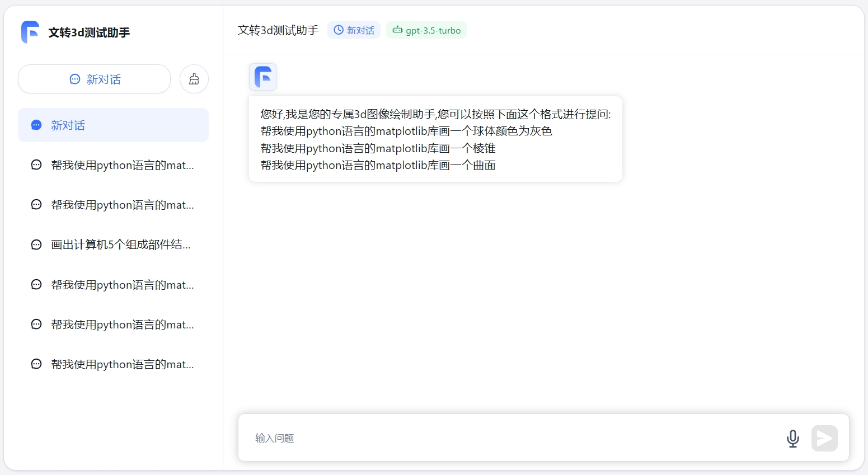Open the last conversation in the sidebar list
Viewport: 868px width, 475px height.
pyautogui.click(x=122, y=364)
